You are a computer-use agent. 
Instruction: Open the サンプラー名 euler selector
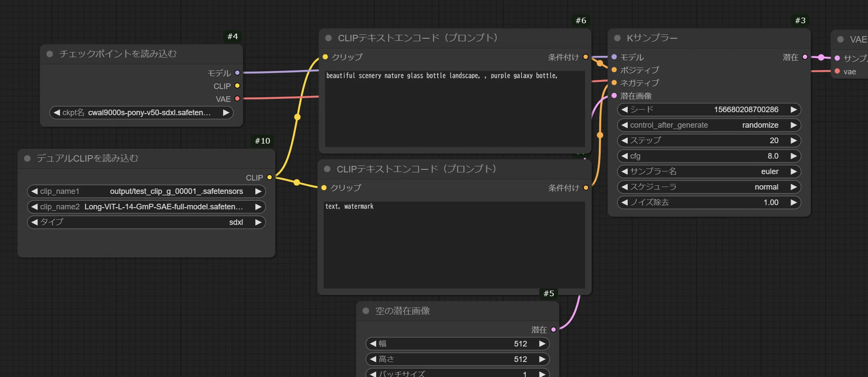tap(709, 172)
